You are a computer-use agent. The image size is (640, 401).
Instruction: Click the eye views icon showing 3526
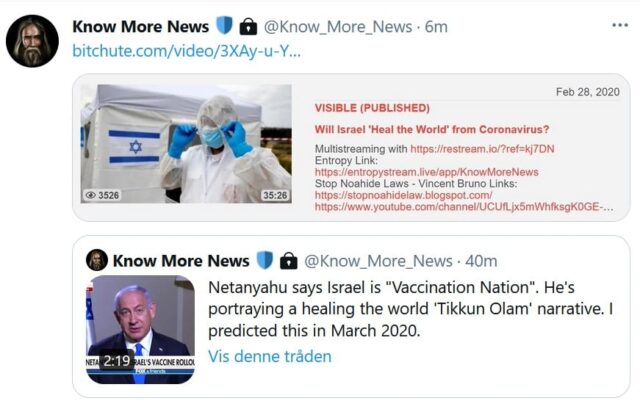[x=90, y=195]
